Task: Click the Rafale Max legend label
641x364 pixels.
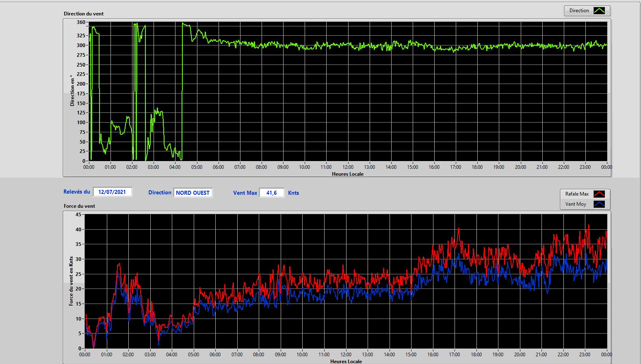Action: 577,194
